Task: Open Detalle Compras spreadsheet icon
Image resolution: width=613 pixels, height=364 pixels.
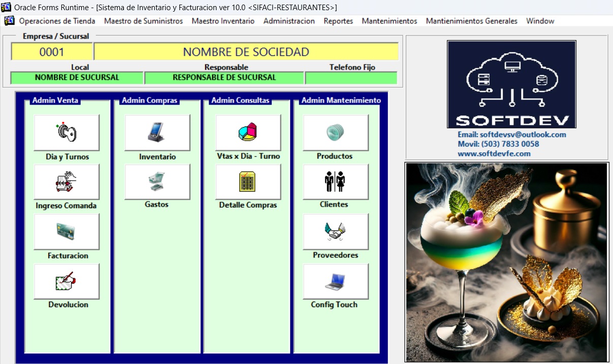Action: click(248, 182)
